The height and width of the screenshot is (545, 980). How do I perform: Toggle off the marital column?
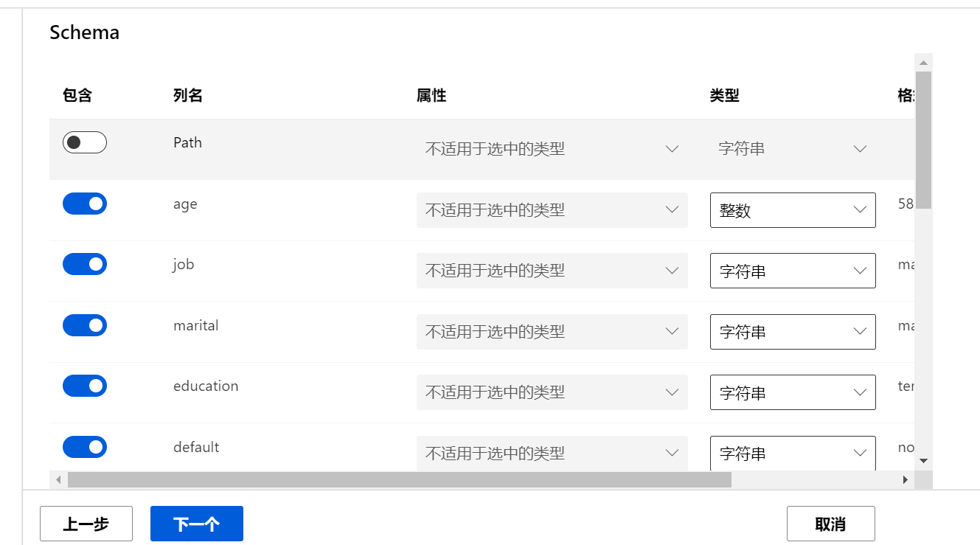coord(85,325)
